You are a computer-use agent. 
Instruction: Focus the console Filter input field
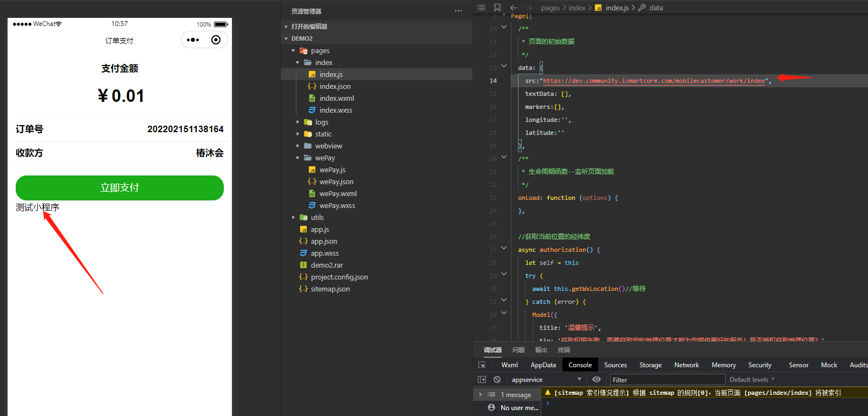click(668, 380)
